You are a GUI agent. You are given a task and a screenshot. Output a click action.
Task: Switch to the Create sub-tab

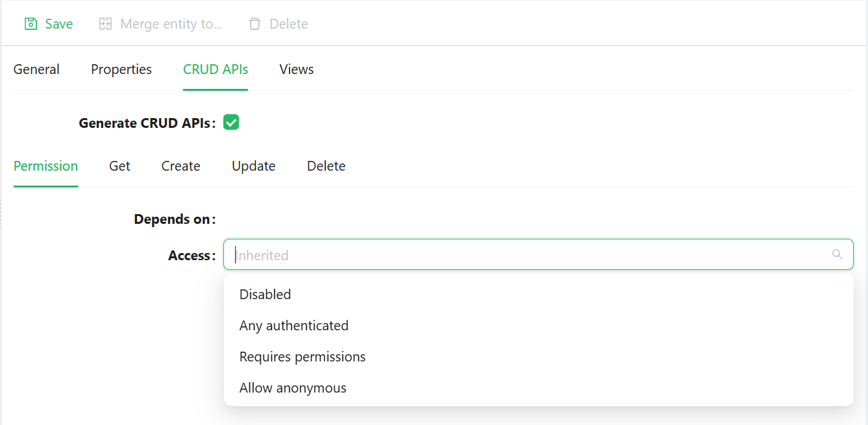[x=180, y=166]
